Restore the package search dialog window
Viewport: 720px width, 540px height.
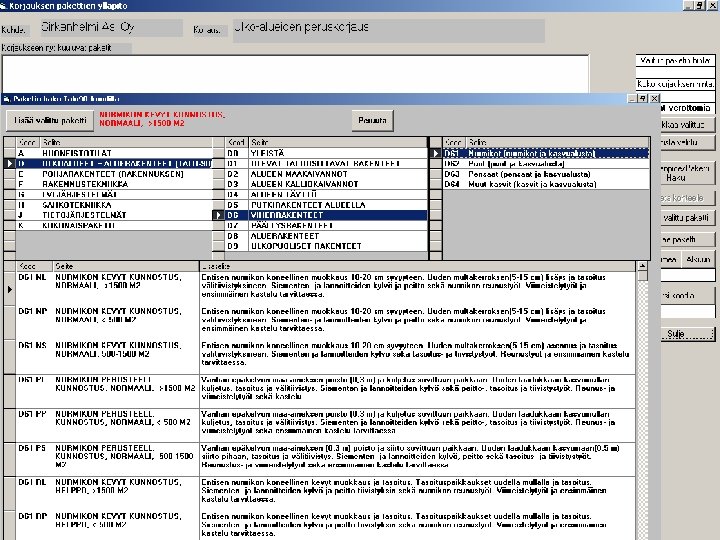(x=643, y=98)
